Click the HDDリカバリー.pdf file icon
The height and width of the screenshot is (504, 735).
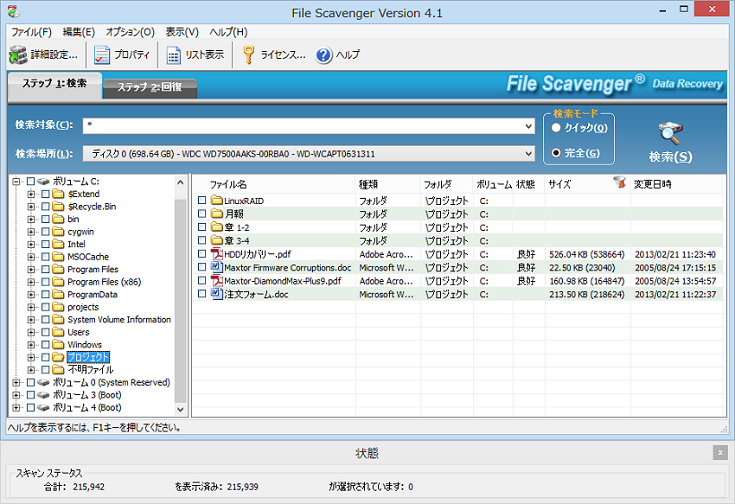[216, 254]
